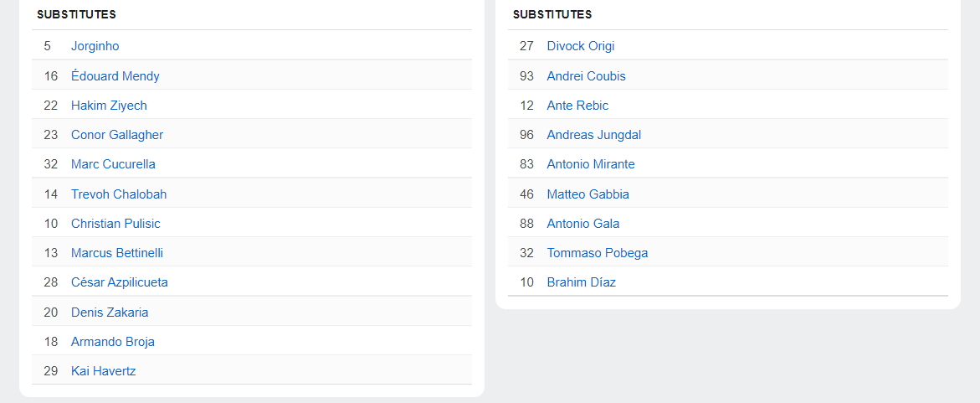Click on Andrei Coubis

coord(586,76)
